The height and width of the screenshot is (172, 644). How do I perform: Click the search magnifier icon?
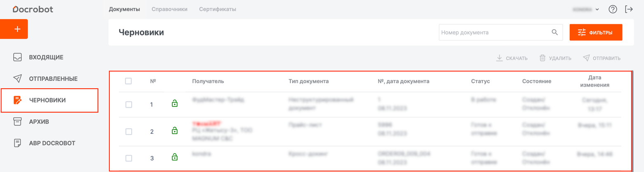pos(554,33)
